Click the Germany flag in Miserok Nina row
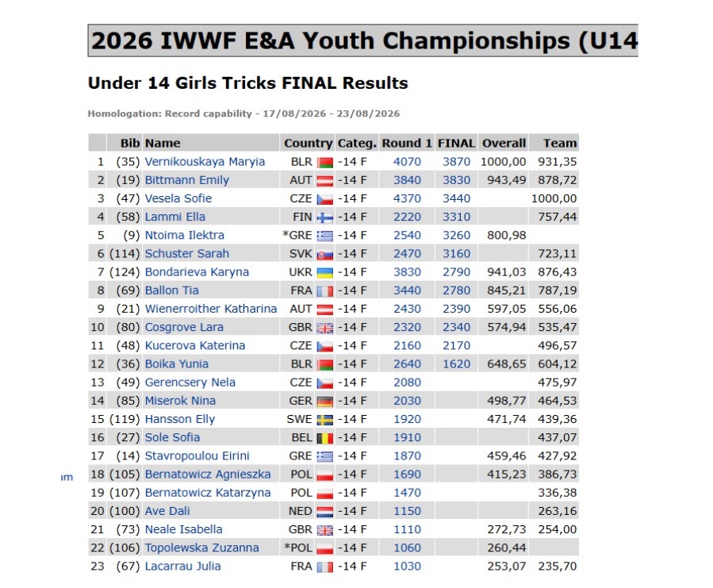Viewport: 713px width, 588px height. click(x=324, y=402)
